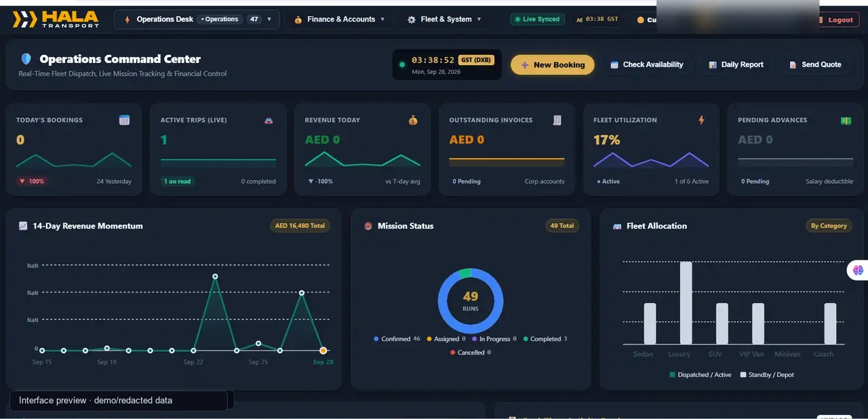The image size is (868, 419).
Task: Click the red -100% badge on Today's Bookings
Action: (32, 182)
